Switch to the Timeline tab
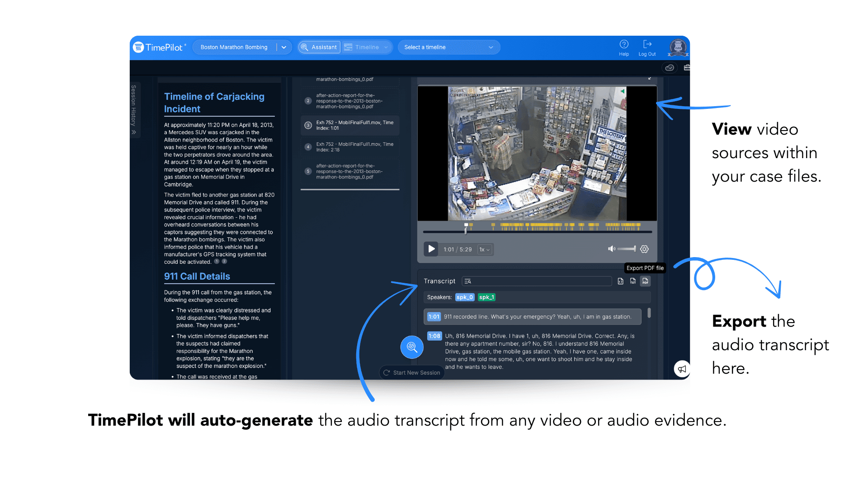 click(367, 47)
